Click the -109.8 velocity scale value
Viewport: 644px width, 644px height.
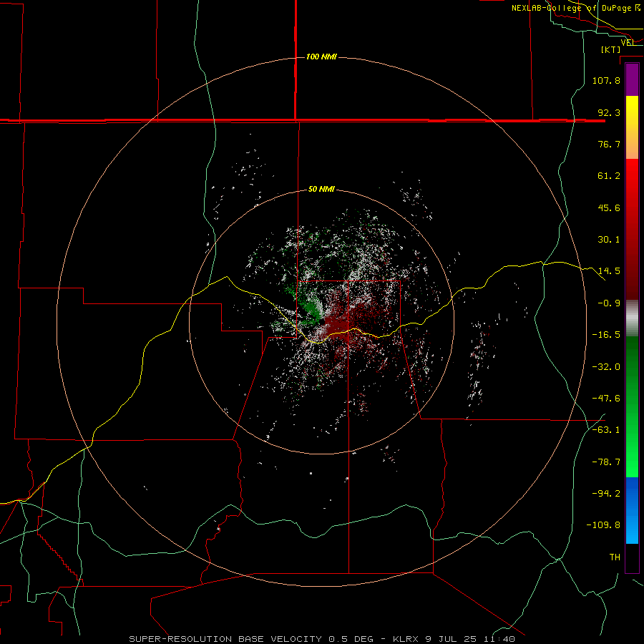(x=603, y=525)
